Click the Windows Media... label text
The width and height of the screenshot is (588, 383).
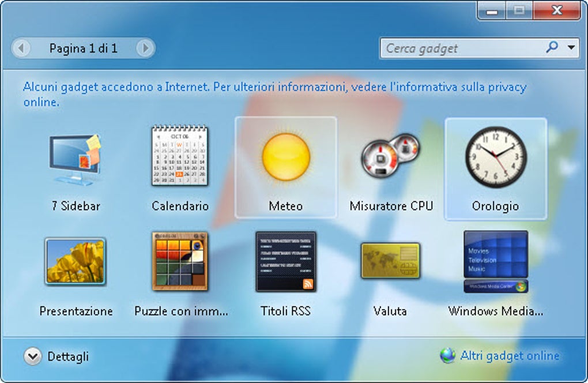coord(496,311)
